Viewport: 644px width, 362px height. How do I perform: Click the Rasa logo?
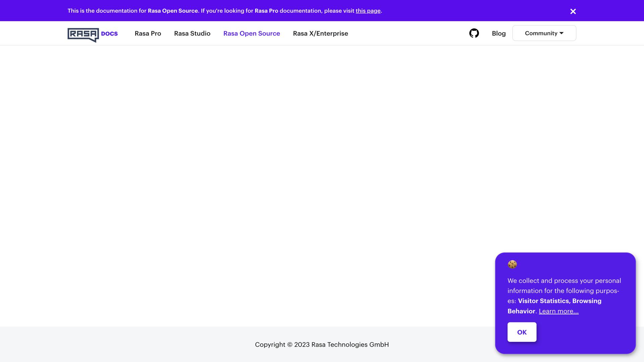(x=83, y=35)
